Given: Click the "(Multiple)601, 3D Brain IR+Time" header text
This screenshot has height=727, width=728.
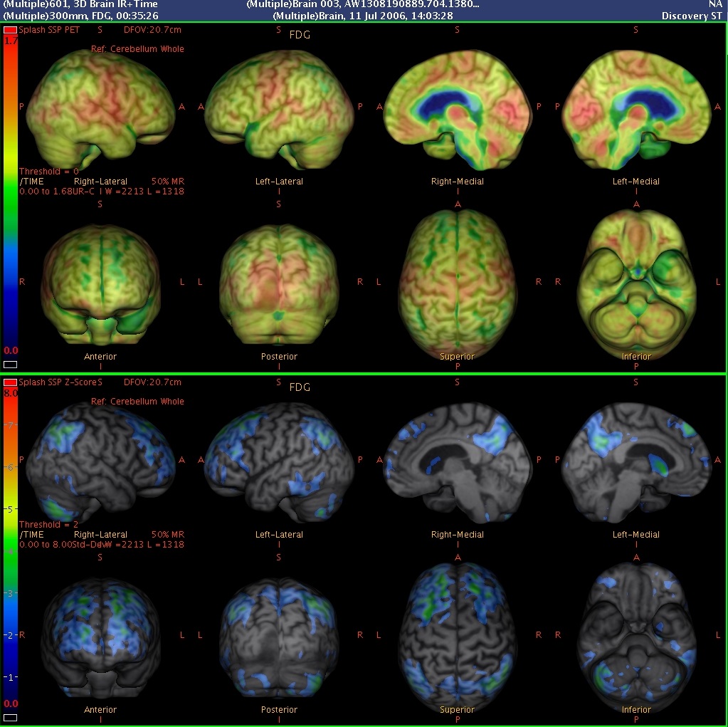Looking at the screenshot, I should click(x=80, y=5).
